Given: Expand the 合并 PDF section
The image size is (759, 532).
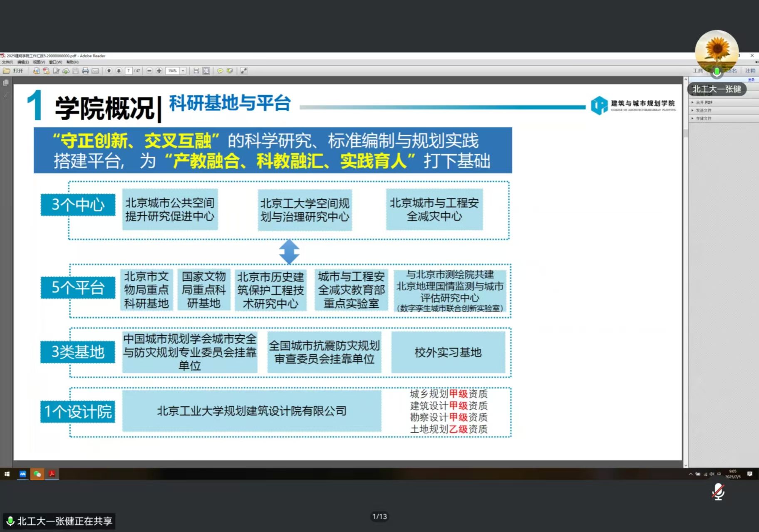Looking at the screenshot, I should click(x=704, y=102).
